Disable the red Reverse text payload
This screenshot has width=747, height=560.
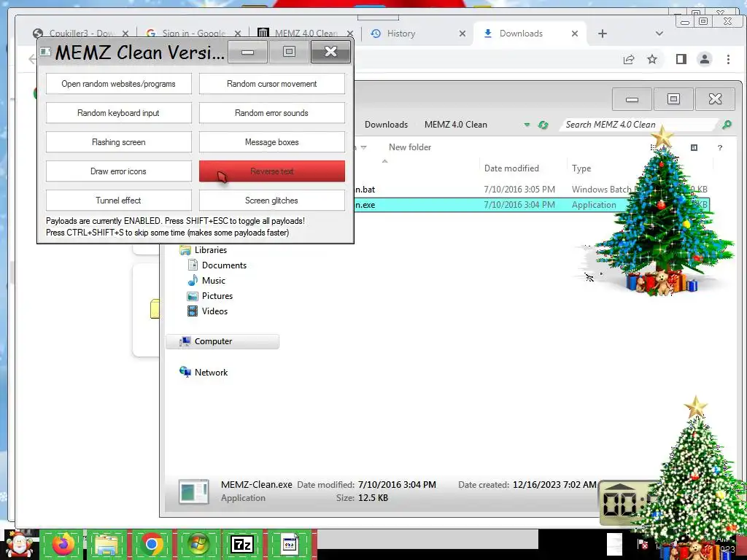[271, 171]
